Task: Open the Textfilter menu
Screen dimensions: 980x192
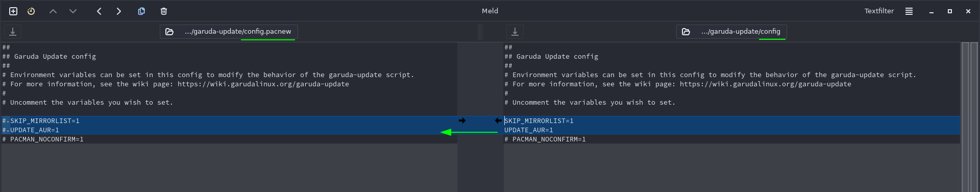Action: (x=879, y=11)
